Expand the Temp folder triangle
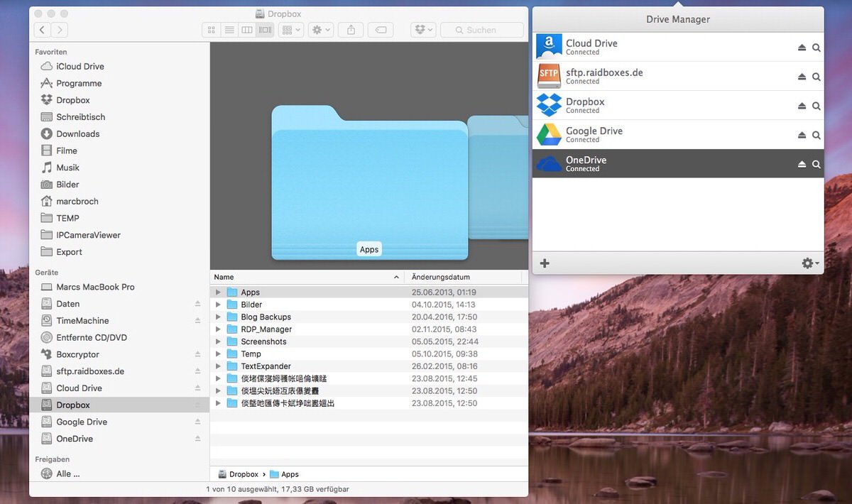Viewport: 852px width, 504px height. [219, 354]
